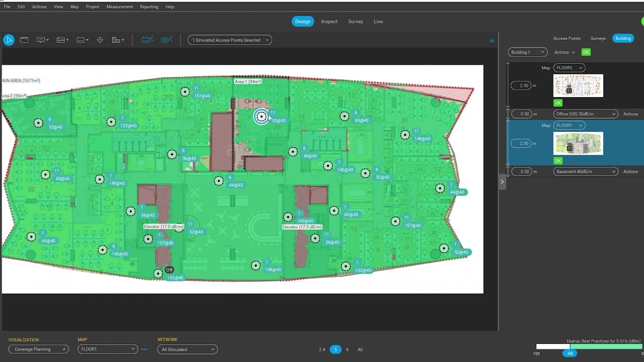Click the OK button under FLOOR2 thumbnail
This screenshot has height=362, width=644.
click(558, 103)
